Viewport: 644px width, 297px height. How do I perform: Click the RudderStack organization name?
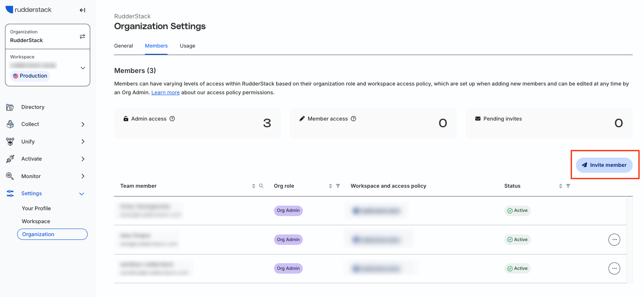(26, 40)
